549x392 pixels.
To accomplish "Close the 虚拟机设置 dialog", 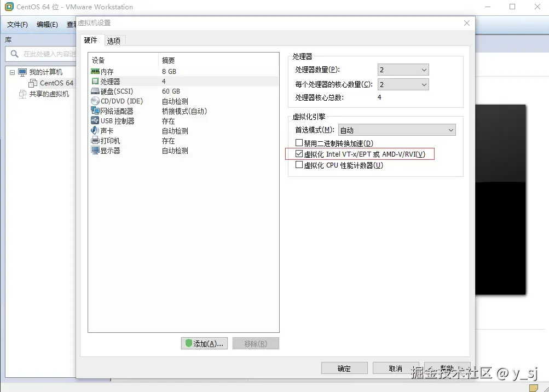I will coord(467,23).
